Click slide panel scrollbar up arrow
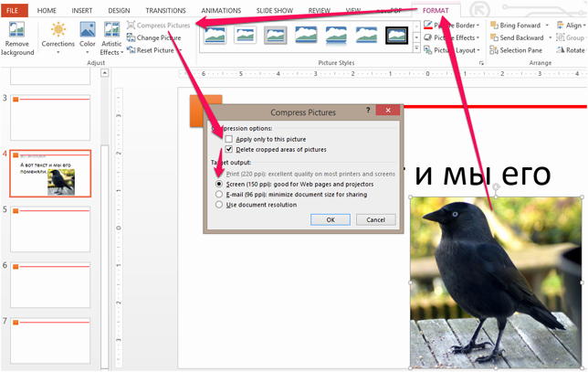 [x=105, y=73]
